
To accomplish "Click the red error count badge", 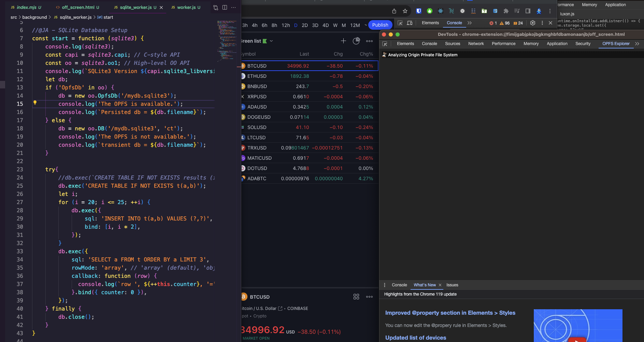I will tap(493, 23).
